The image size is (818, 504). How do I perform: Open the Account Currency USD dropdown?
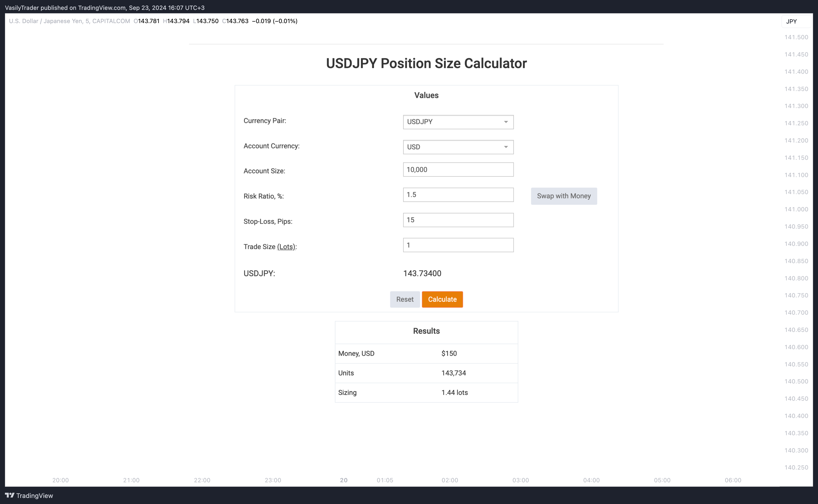(458, 147)
